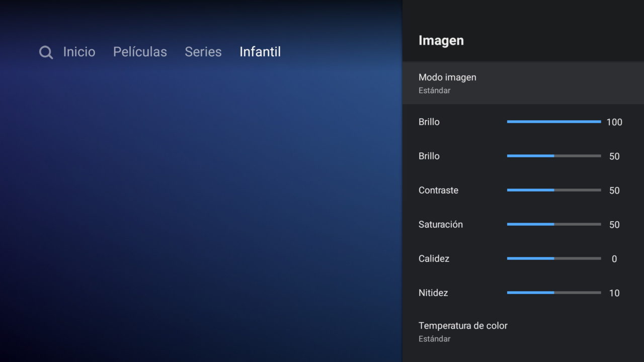Click the Calidez slider track

coord(554,258)
